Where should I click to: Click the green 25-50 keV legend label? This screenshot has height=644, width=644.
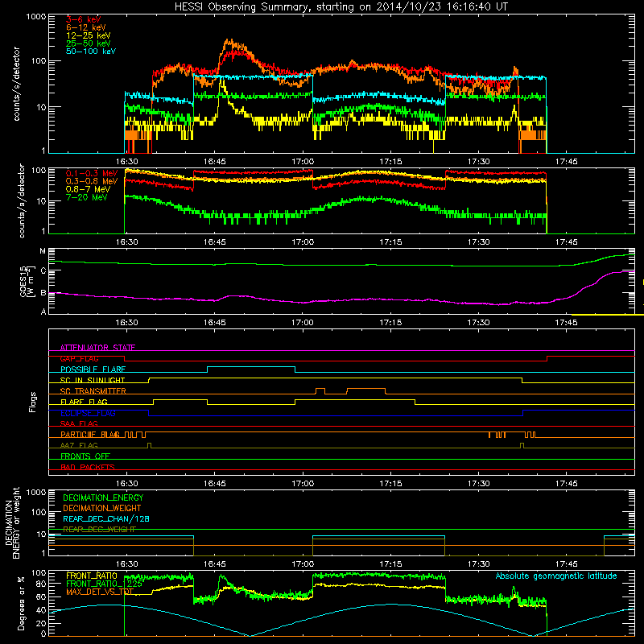point(88,43)
